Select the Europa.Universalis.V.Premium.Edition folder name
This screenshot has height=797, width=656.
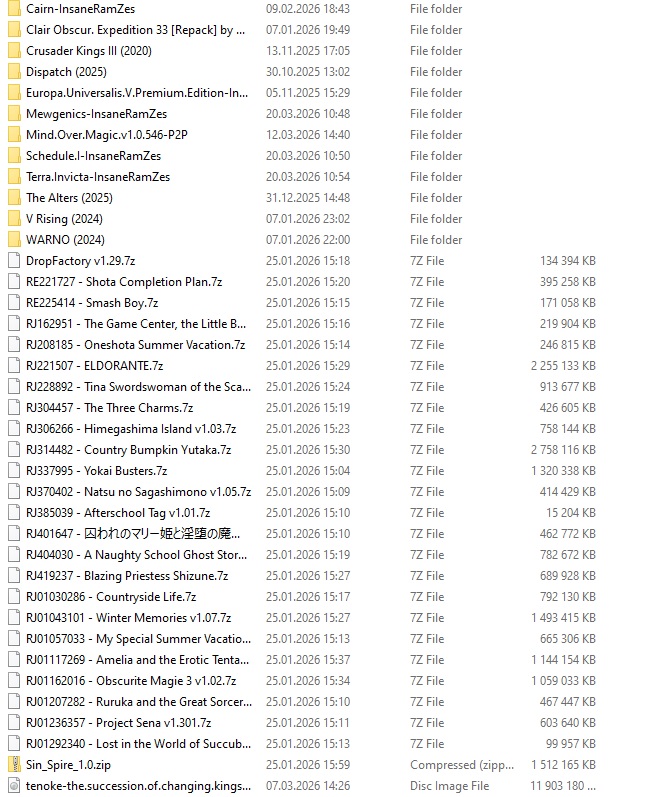click(137, 93)
